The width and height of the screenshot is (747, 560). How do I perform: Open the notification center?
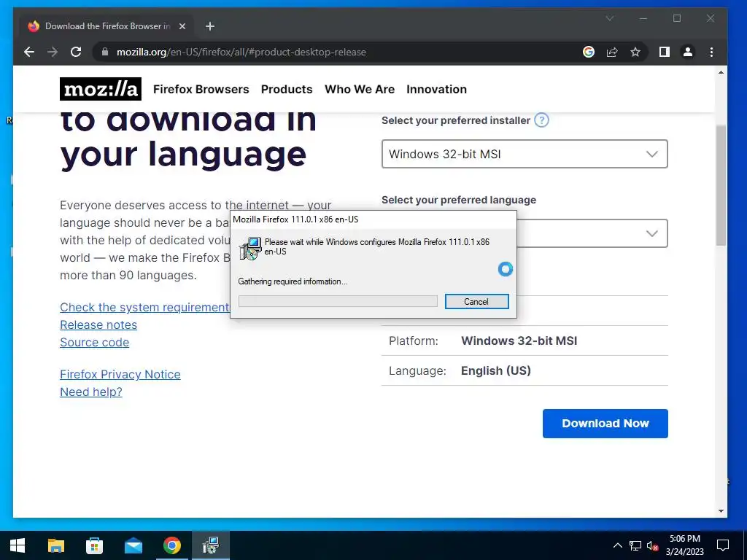(x=723, y=545)
